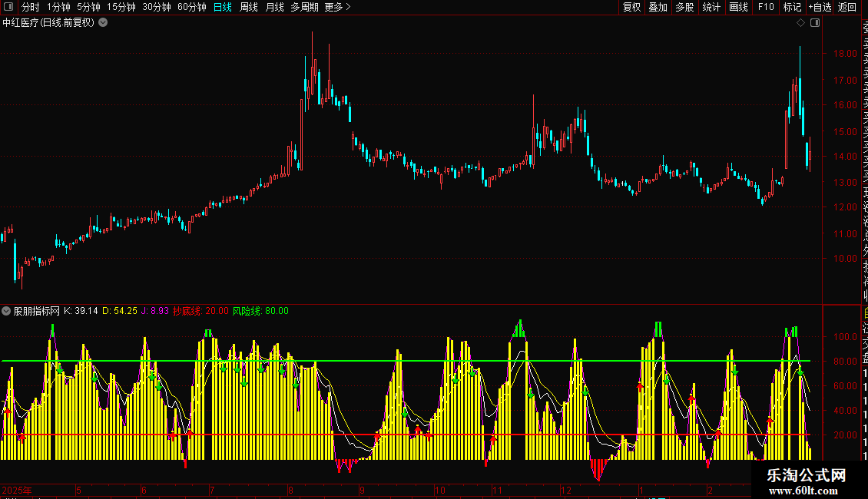
Task: Switch to 分时 intraday view
Action: pyautogui.click(x=31, y=7)
